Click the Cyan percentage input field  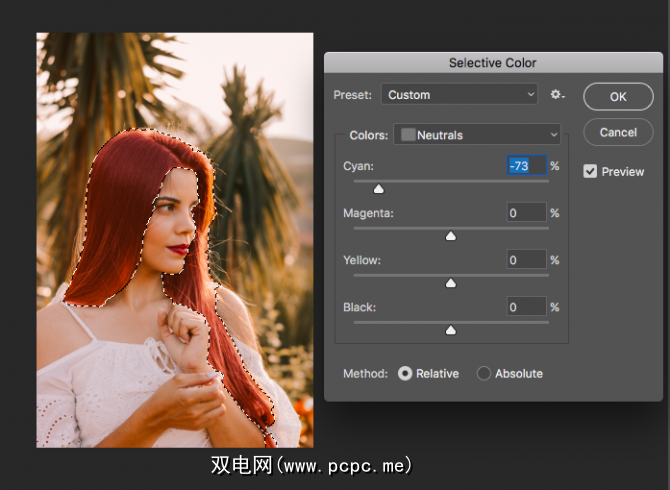coord(526,166)
